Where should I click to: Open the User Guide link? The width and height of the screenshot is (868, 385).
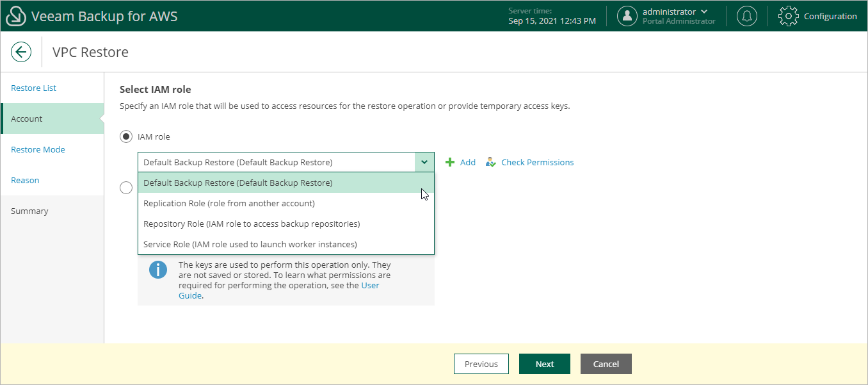click(369, 285)
